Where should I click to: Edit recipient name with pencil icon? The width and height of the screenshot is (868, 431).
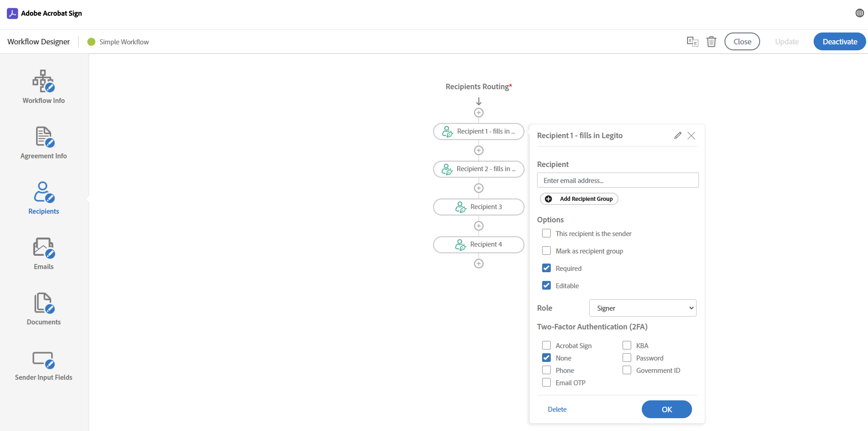[677, 135]
